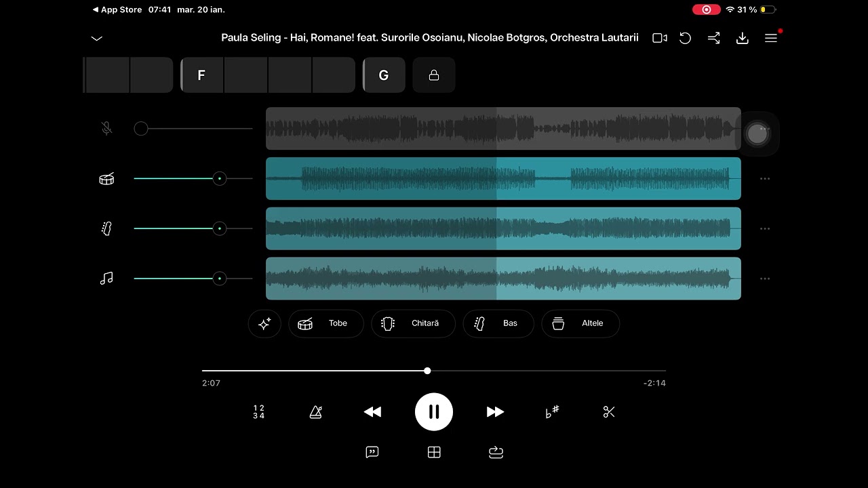Open the hamburger menu
The height and width of the screenshot is (488, 868).
(771, 38)
